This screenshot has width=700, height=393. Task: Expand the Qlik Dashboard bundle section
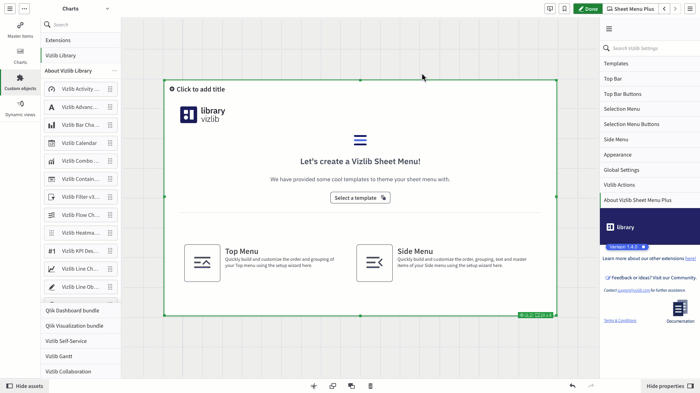click(x=81, y=310)
